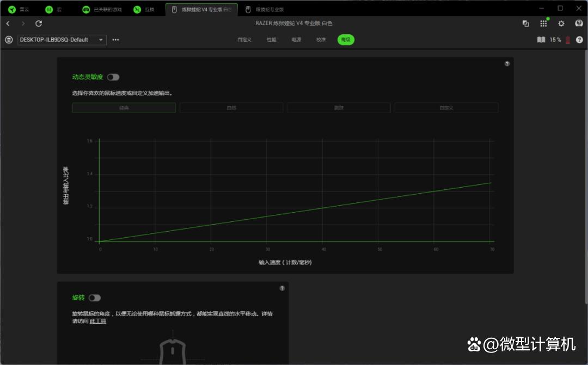
Task: Select the 自定义 curve preset button
Action: (446, 108)
